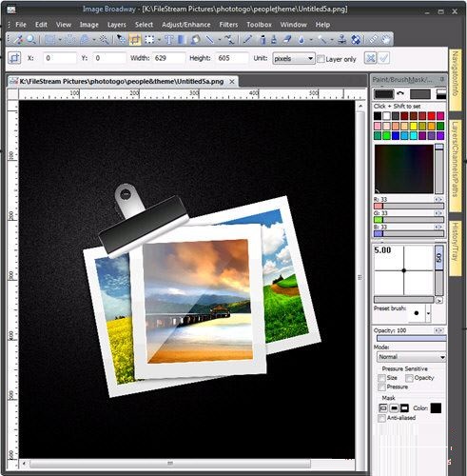This screenshot has width=467, height=476.
Task: Adjust the Opacity slider bar
Action: click(x=411, y=338)
